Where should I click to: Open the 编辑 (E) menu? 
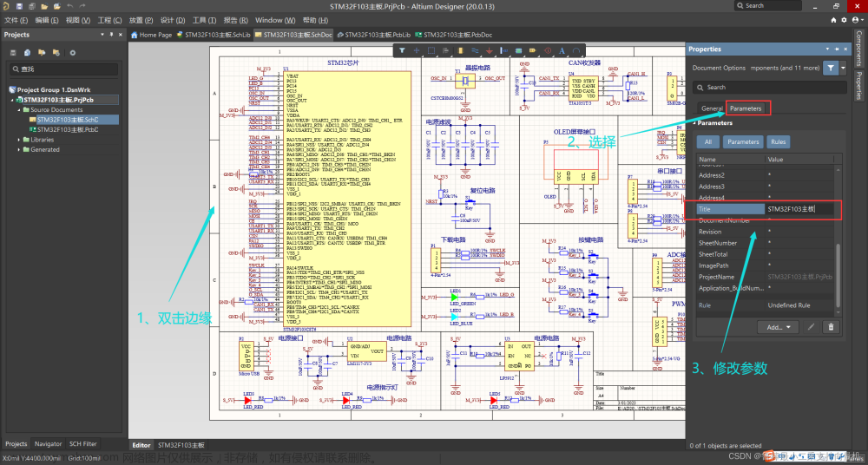coord(47,20)
